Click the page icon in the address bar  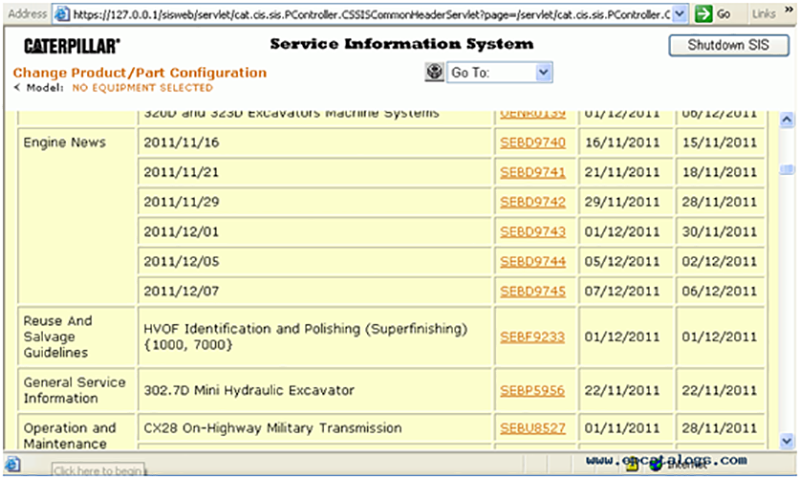click(62, 14)
